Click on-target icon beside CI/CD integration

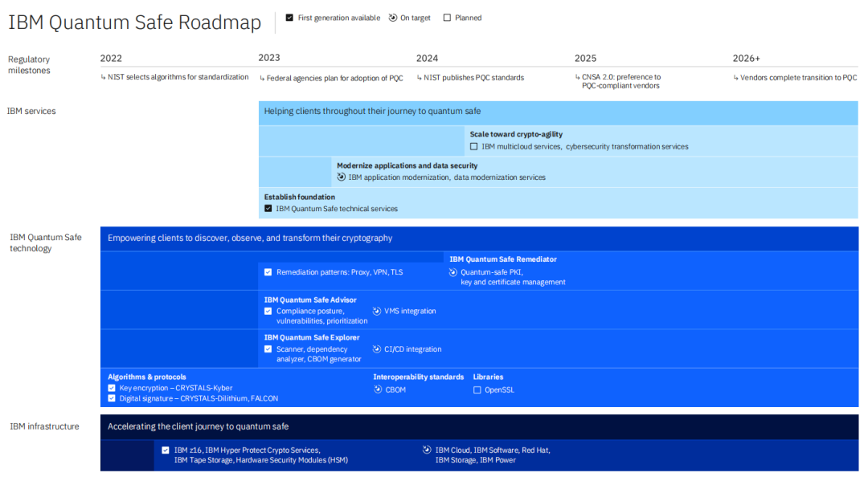pos(377,349)
